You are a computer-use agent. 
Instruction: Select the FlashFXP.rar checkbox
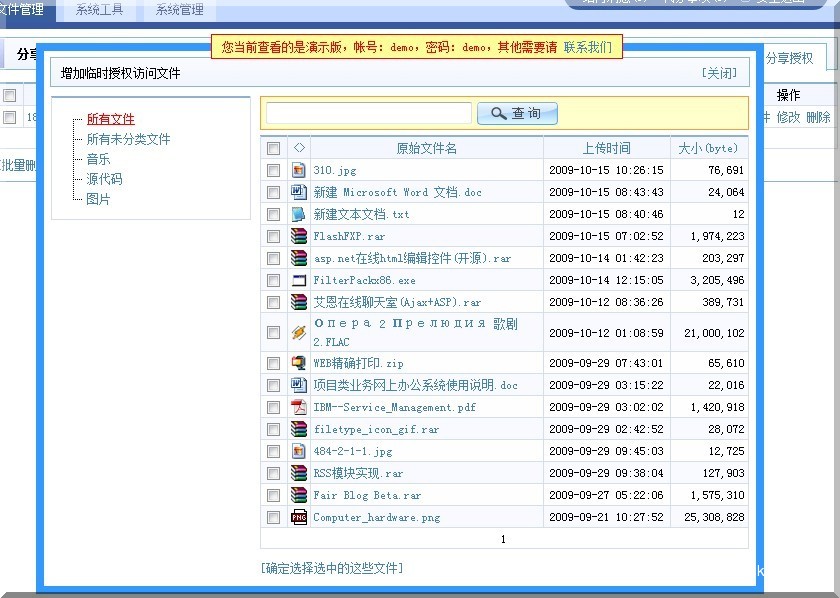point(273,236)
